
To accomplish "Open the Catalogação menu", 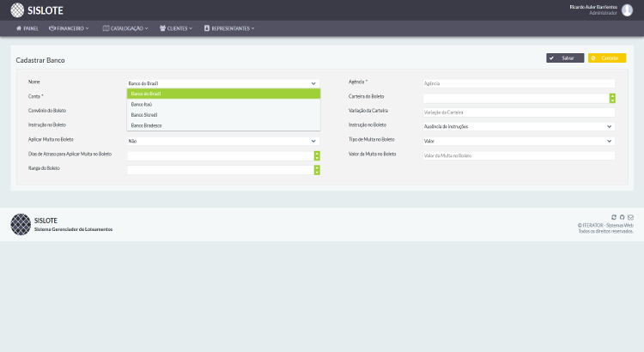I will [125, 28].
